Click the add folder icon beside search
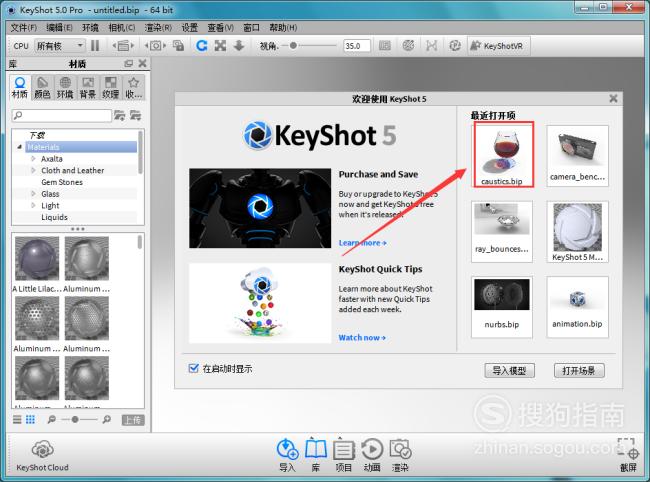650x482 pixels. tap(120, 115)
